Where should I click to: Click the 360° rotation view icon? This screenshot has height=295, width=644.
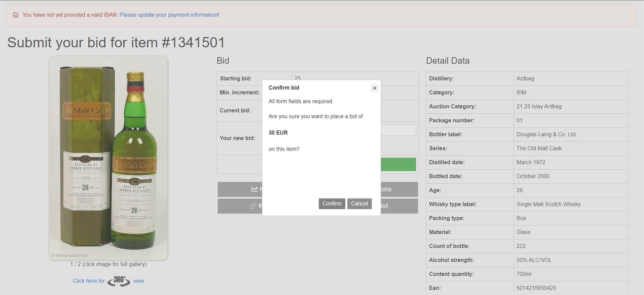pyautogui.click(x=119, y=281)
